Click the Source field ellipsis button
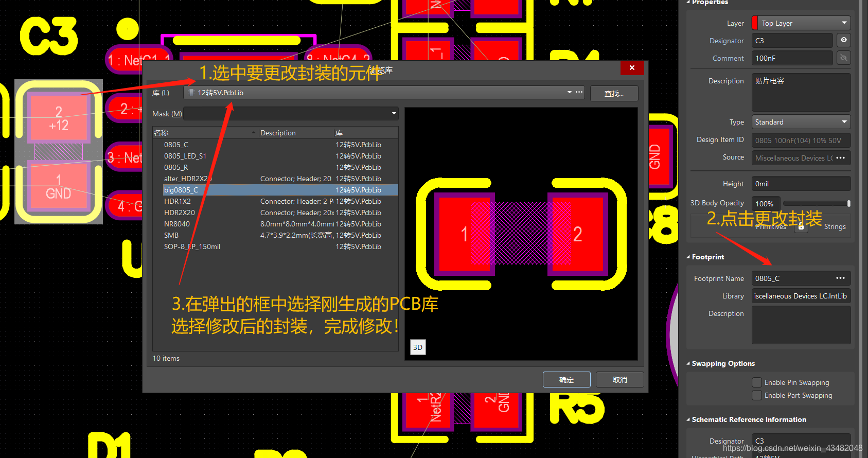This screenshot has width=868, height=458. tap(841, 158)
